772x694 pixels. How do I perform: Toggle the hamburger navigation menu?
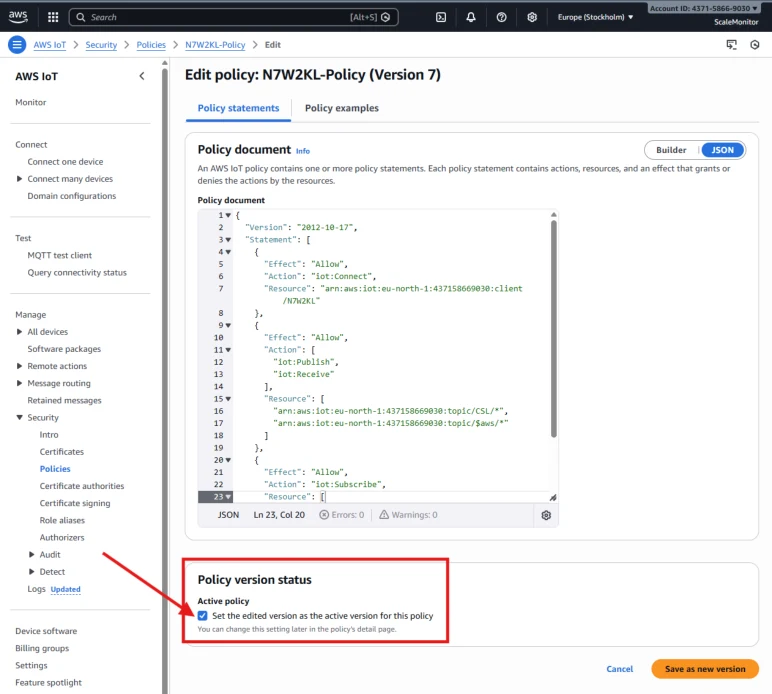(x=17, y=45)
